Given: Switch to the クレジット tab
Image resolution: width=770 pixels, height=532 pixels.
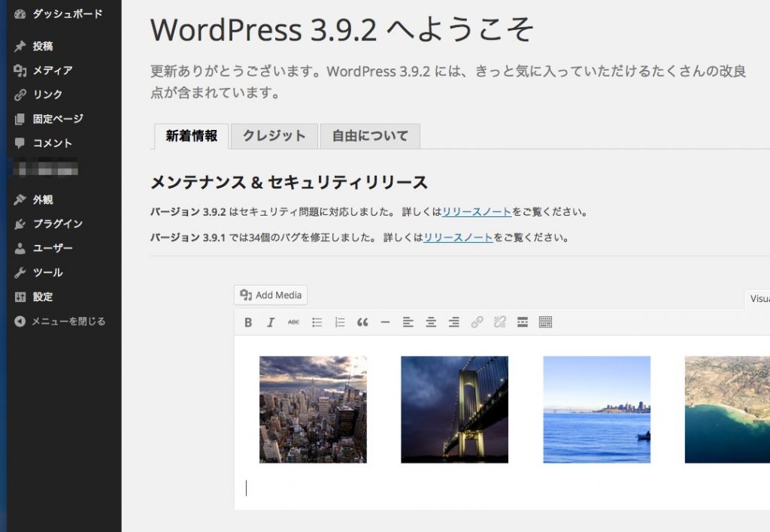Looking at the screenshot, I should pos(274,136).
